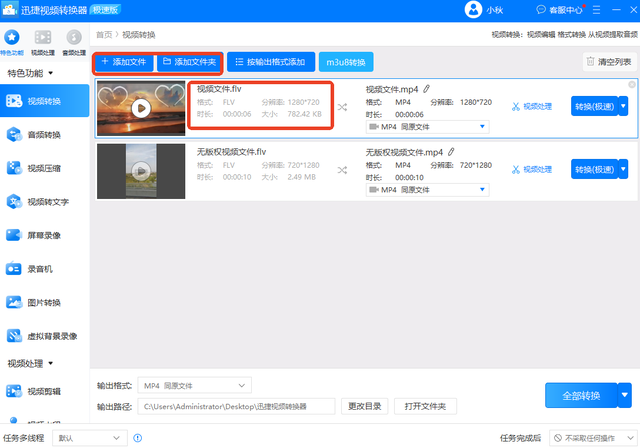Image resolution: width=640 pixels, height=448 pixels.
Task: Remove 视频文件.flv with its close icon
Action: 631,84
